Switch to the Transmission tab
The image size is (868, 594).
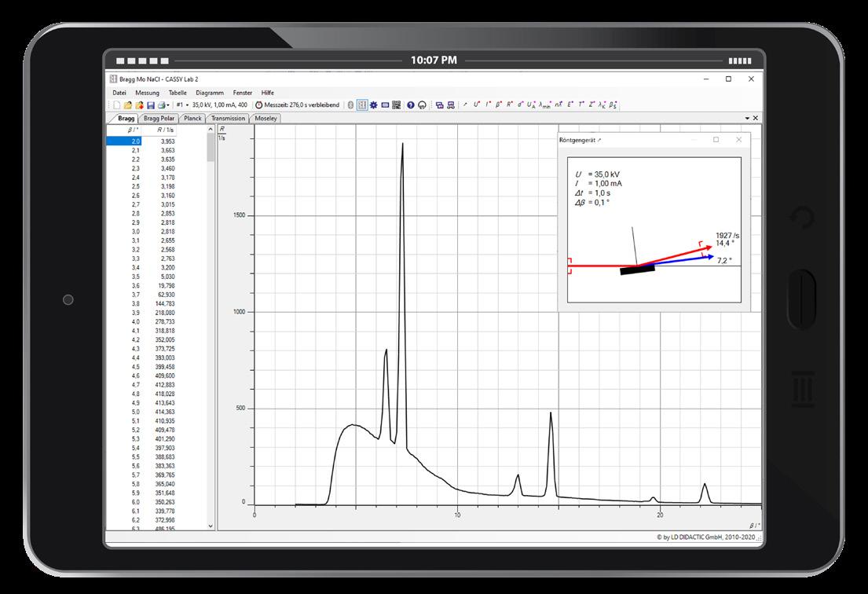pyautogui.click(x=228, y=118)
